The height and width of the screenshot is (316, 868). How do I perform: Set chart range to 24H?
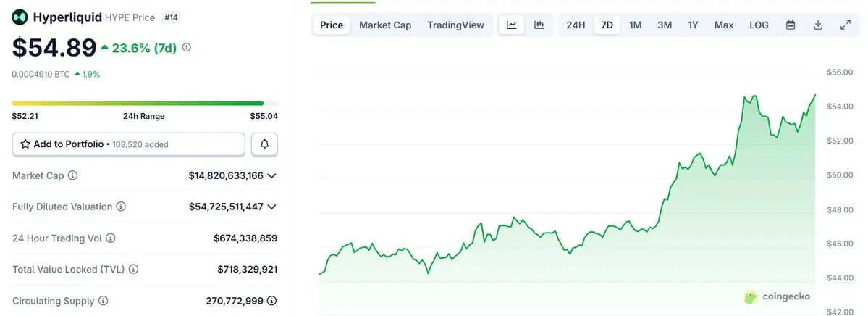(x=576, y=25)
